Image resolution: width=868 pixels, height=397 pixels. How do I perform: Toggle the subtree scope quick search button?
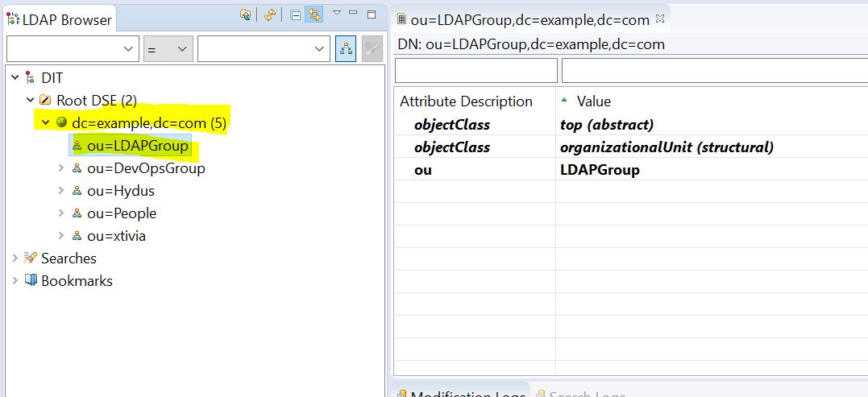(346, 49)
